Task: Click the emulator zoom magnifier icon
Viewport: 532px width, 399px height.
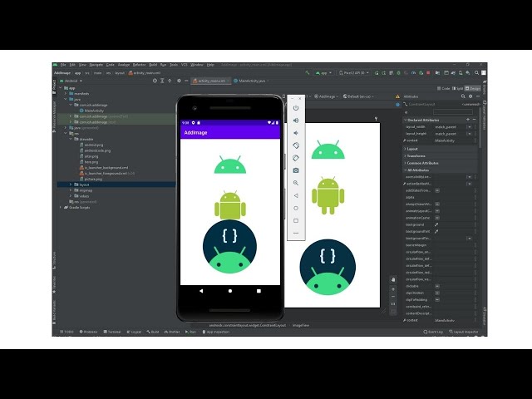Action: 296,183
